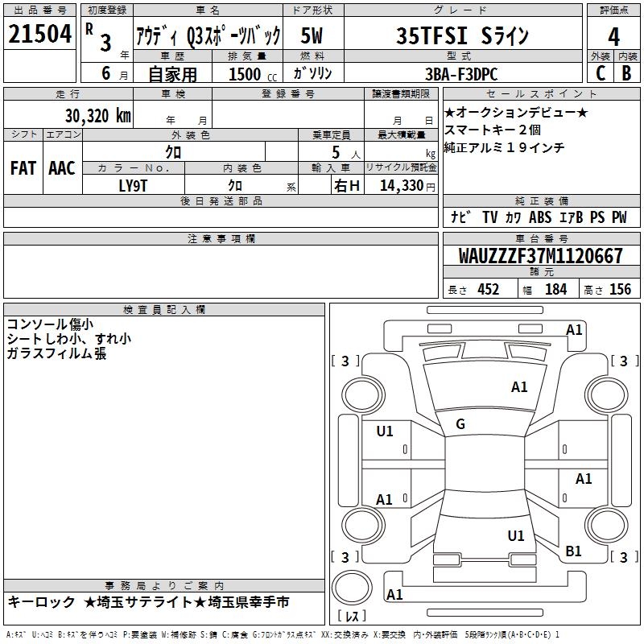644x644 pixels.
Task: Click the interior grade B
Action: [x=626, y=73]
